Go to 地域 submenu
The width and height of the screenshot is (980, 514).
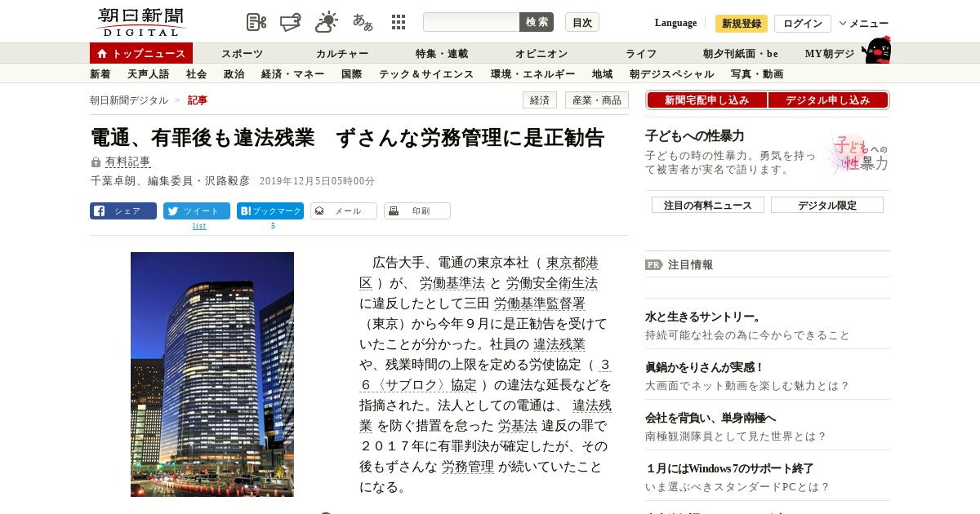[x=603, y=74]
